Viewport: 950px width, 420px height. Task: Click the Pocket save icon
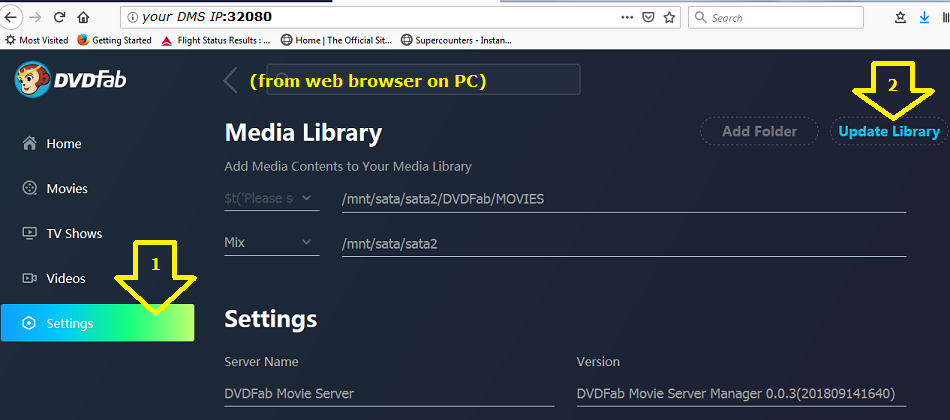click(x=648, y=17)
